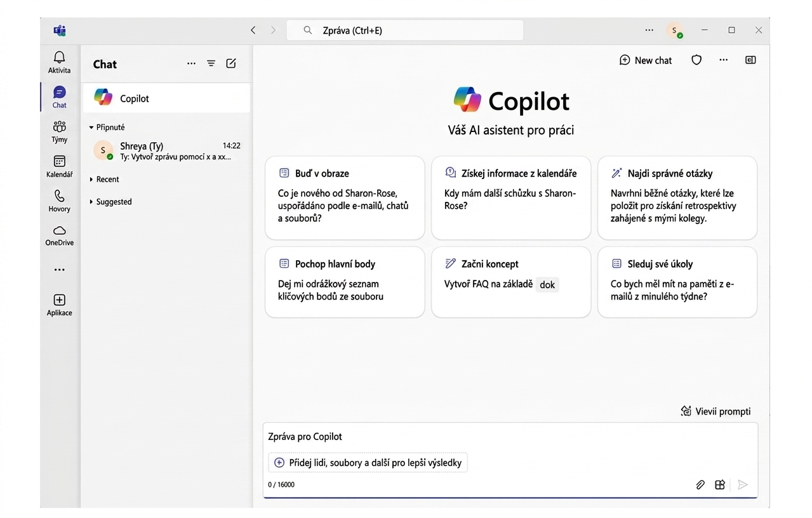
Task: Select Najdi správné otázky card
Action: [x=677, y=197]
